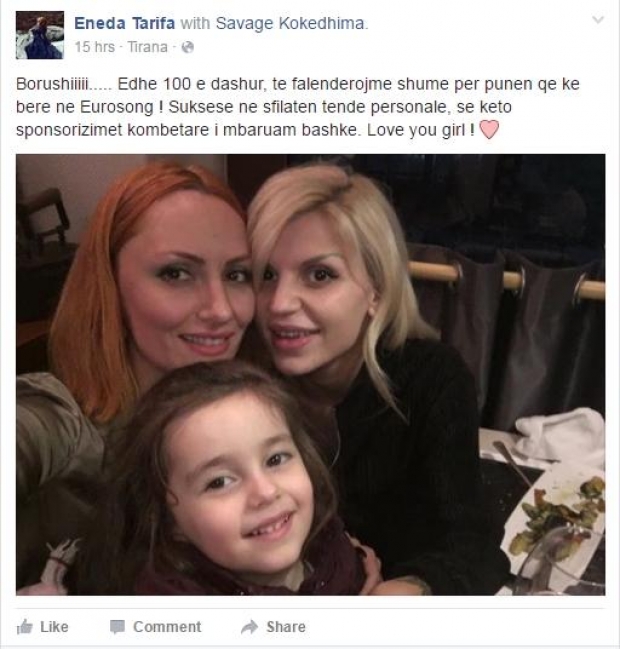Open Savage Kokedhima profile link
The height and width of the screenshot is (649, 620).
pyautogui.click(x=291, y=23)
